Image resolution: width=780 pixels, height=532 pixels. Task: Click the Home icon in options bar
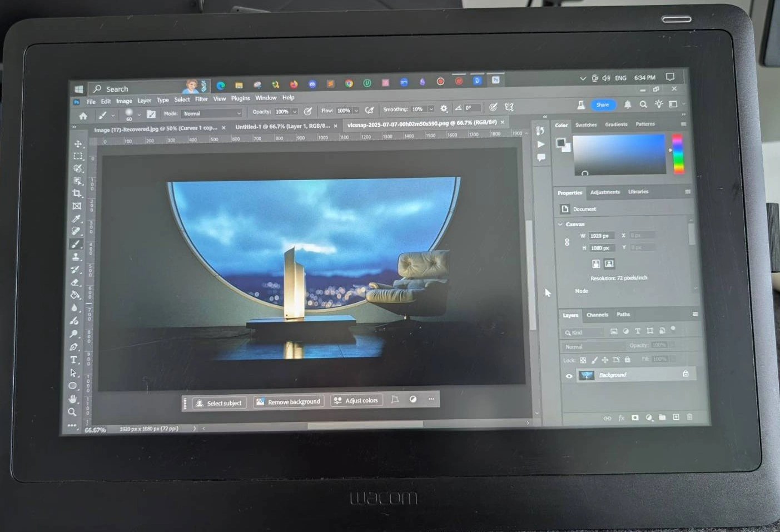coord(83,116)
